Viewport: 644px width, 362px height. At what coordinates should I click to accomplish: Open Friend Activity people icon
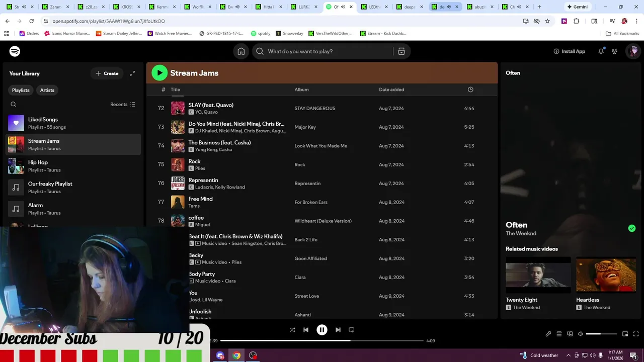pos(614,51)
